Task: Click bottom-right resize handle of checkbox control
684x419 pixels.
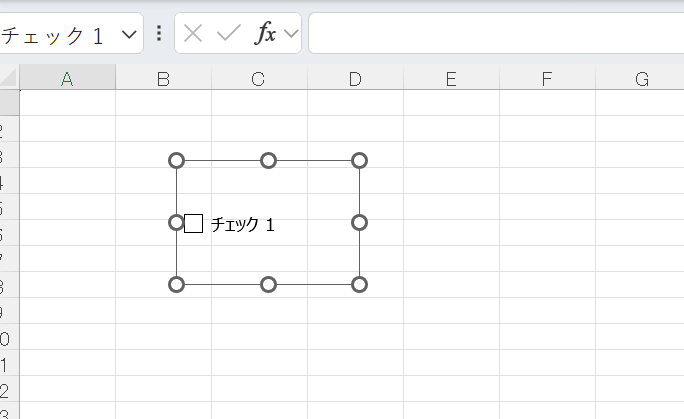Action: pyautogui.click(x=360, y=284)
